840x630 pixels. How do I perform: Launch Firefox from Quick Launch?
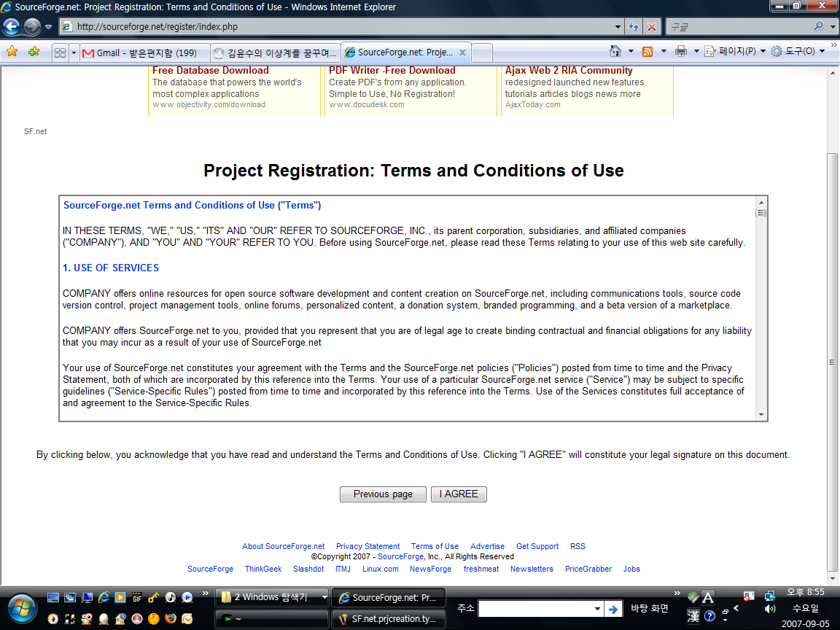[x=171, y=619]
